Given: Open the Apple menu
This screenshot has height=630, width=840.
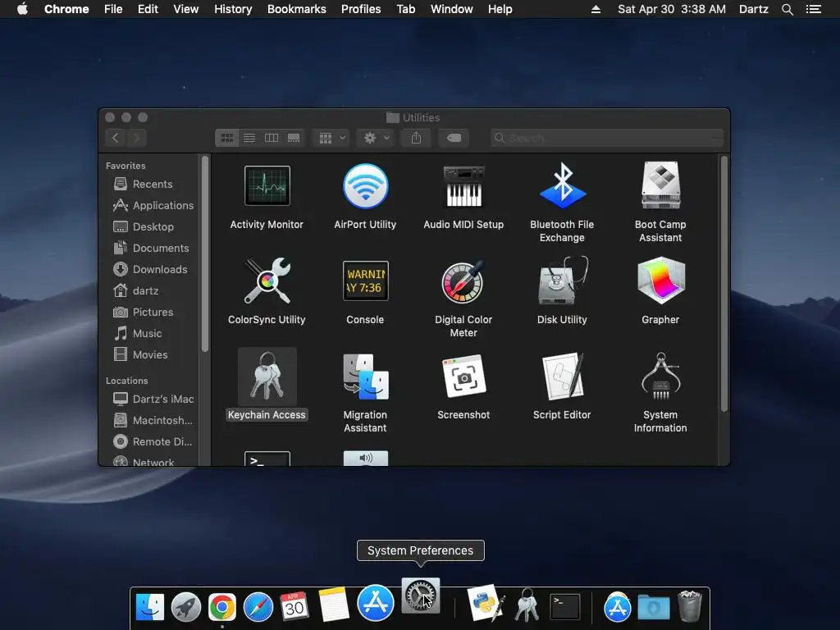Looking at the screenshot, I should 22,9.
